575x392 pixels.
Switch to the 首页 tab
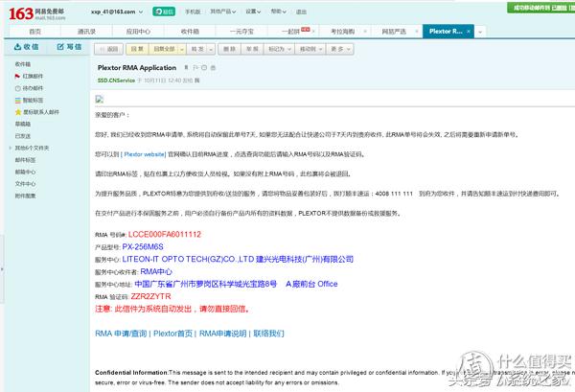[34, 32]
